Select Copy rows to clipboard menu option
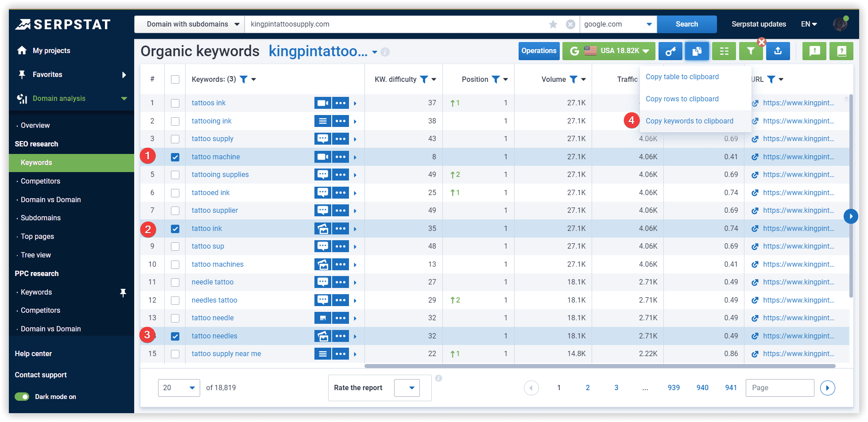868x422 pixels. (682, 99)
